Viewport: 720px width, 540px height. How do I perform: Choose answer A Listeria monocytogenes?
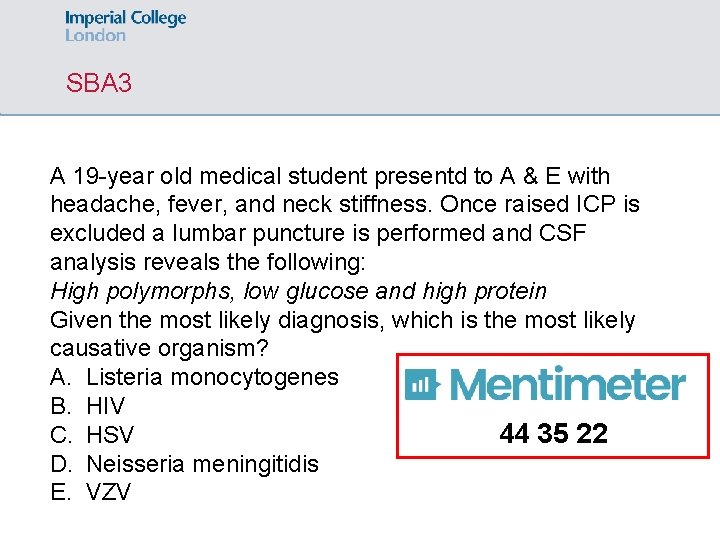pos(194,378)
